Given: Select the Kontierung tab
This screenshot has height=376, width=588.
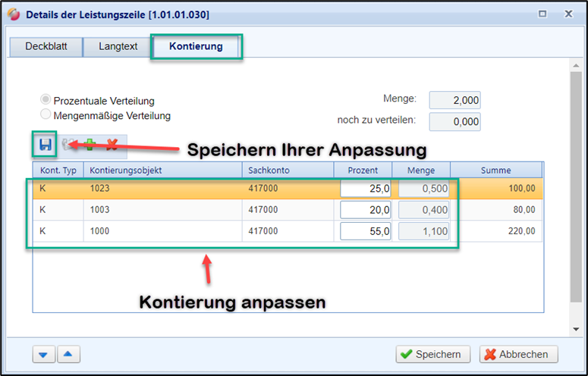Looking at the screenshot, I should pos(196,47).
